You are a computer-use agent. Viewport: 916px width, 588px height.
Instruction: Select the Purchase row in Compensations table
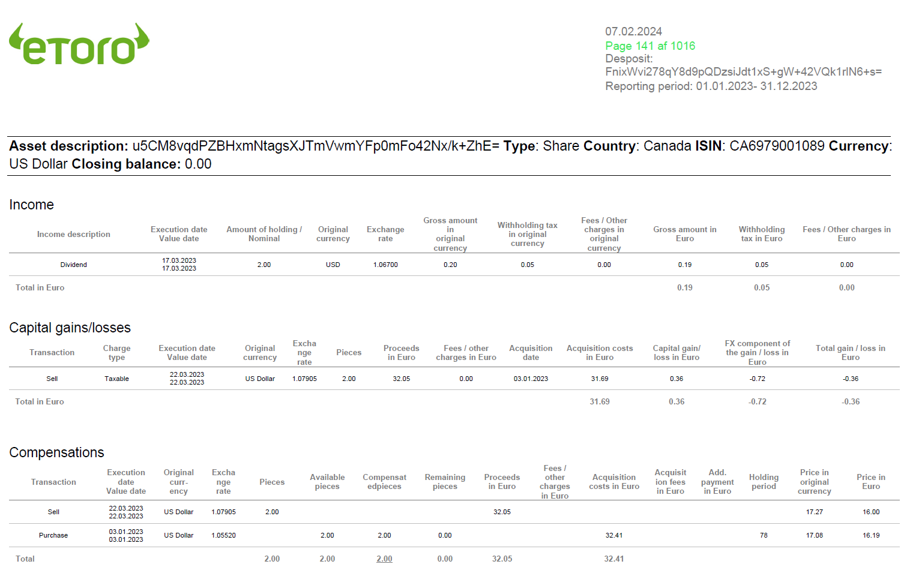point(53,535)
